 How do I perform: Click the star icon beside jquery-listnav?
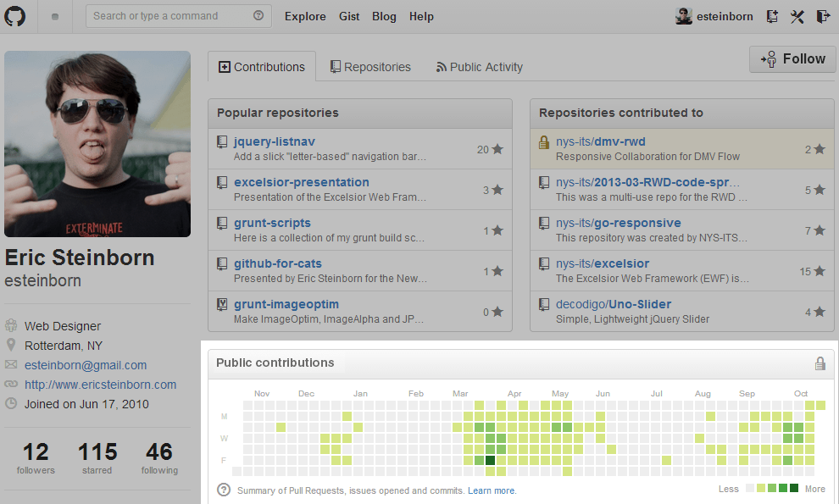[x=497, y=149]
